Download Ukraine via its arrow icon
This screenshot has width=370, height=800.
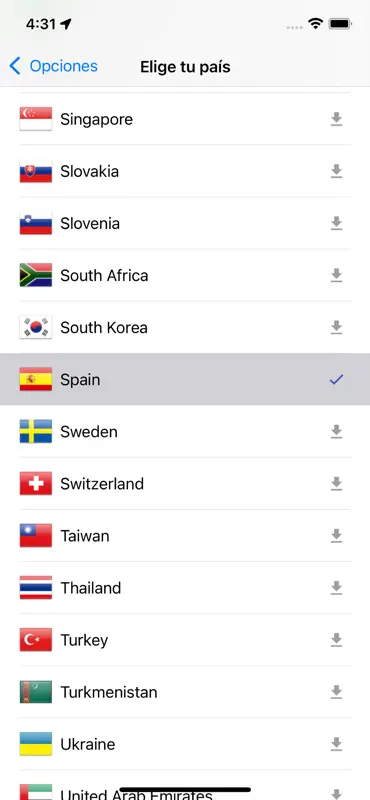[336, 743]
